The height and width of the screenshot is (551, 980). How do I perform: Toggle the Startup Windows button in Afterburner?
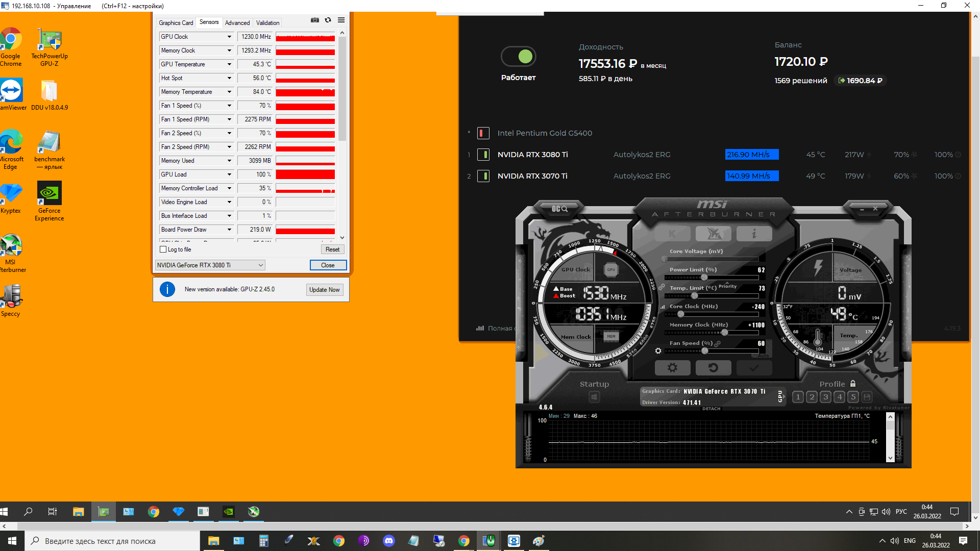click(594, 397)
